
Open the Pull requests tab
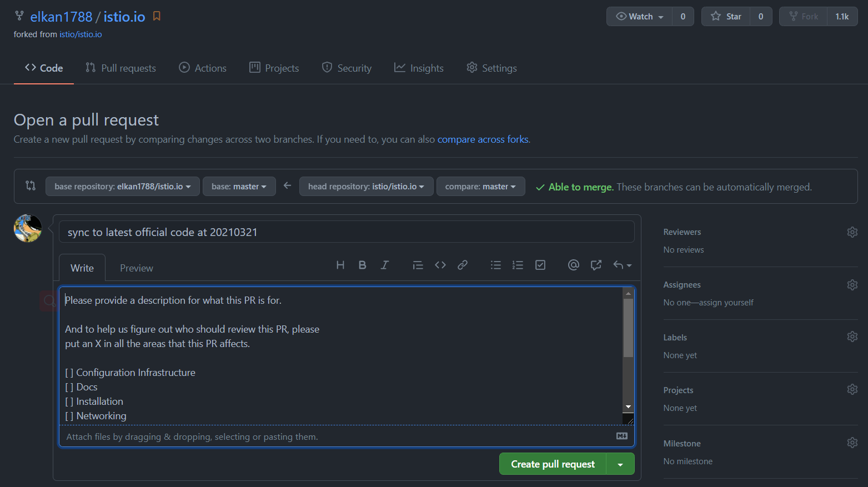121,68
